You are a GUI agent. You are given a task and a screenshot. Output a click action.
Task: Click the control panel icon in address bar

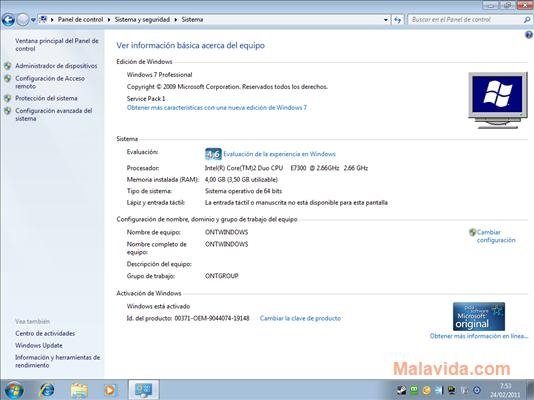43,19
